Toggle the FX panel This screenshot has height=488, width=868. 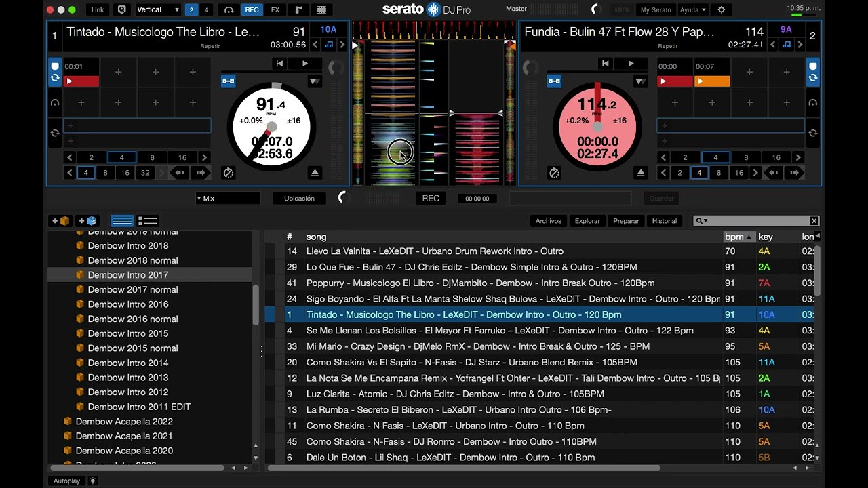[x=275, y=9]
